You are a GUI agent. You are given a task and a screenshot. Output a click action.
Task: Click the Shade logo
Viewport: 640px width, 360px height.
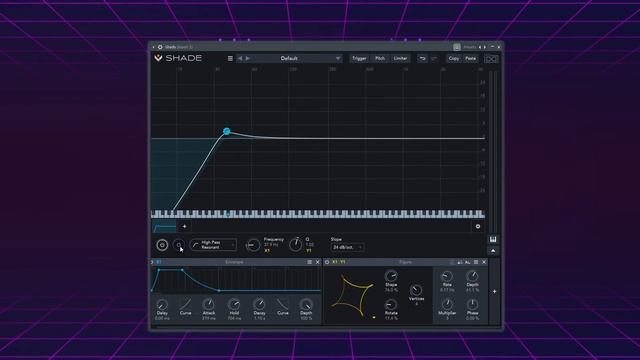[x=178, y=58]
